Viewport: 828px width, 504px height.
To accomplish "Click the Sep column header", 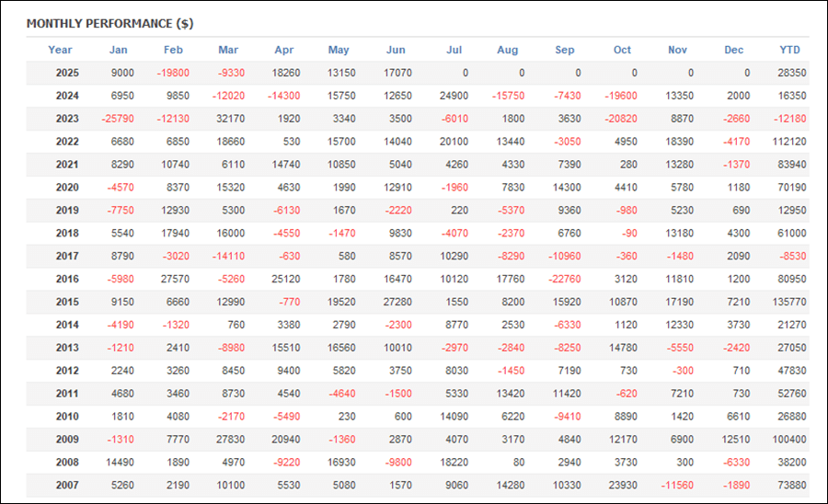I will click(565, 50).
